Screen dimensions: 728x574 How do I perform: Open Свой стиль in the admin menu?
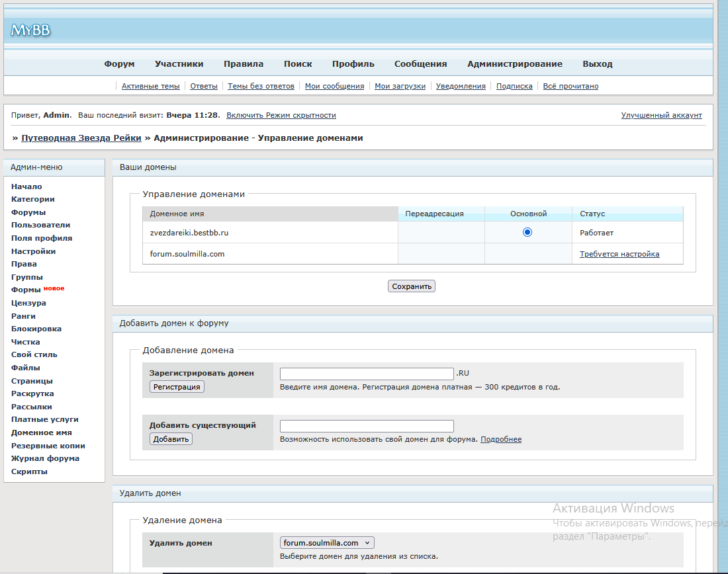34,354
